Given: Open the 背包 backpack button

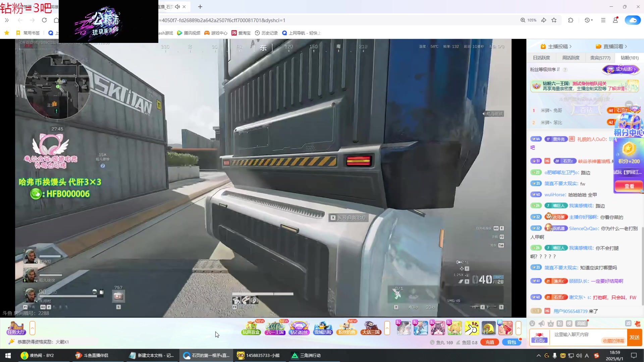Looking at the screenshot, I should click(512, 342).
